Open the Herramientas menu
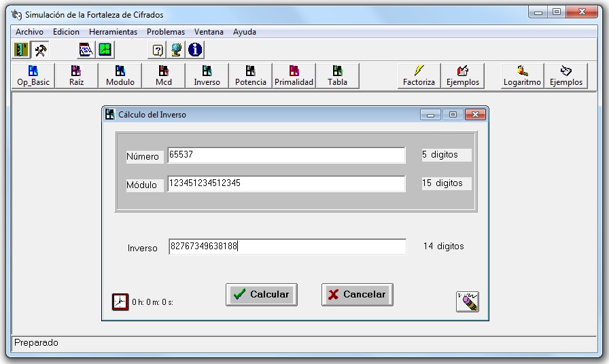The width and height of the screenshot is (609, 364). [113, 32]
